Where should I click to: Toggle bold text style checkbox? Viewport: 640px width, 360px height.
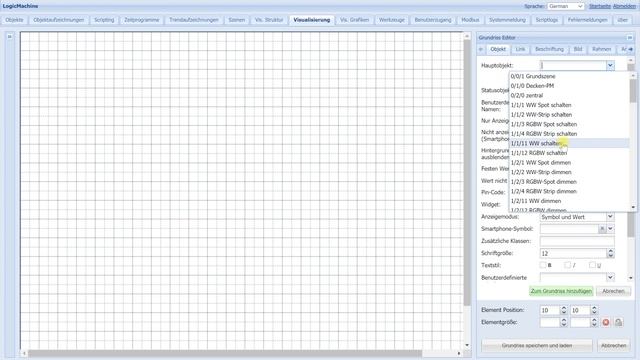coord(543,265)
